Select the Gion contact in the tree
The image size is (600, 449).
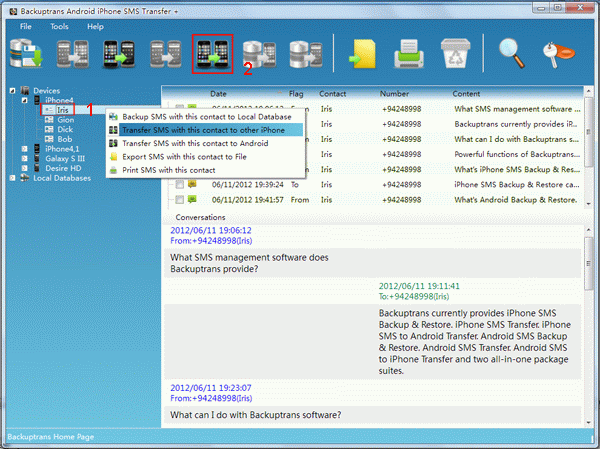coord(65,120)
